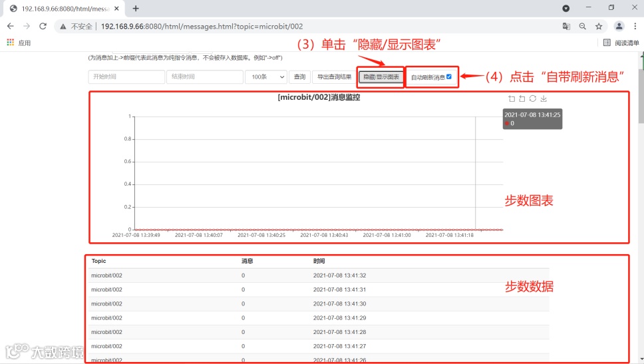Click the Topic column header
Image resolution: width=644 pixels, height=364 pixels.
98,261
